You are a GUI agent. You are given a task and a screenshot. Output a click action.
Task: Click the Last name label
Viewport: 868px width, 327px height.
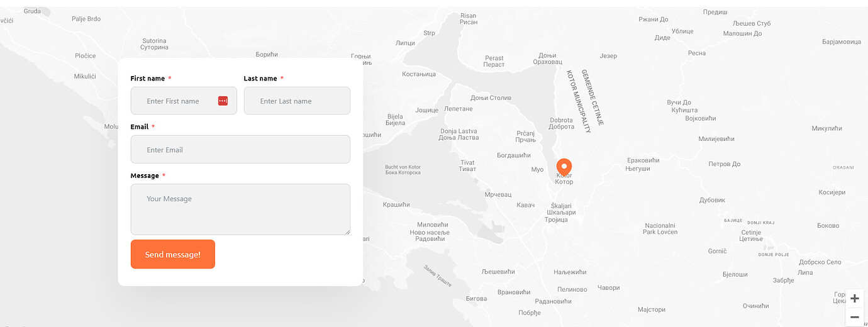click(260, 79)
